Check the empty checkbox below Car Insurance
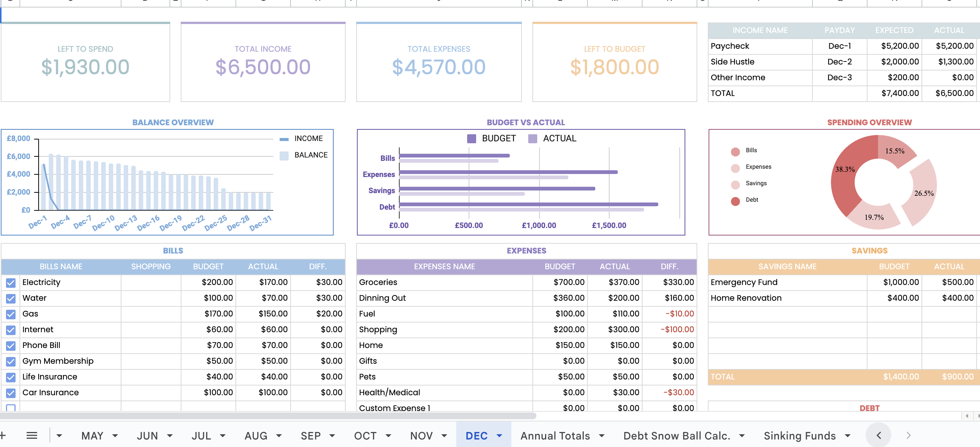 pos(10,407)
